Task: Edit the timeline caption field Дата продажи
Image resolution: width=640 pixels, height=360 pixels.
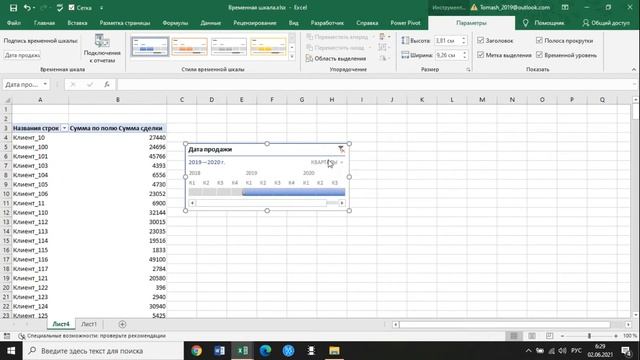Action: coord(22,55)
